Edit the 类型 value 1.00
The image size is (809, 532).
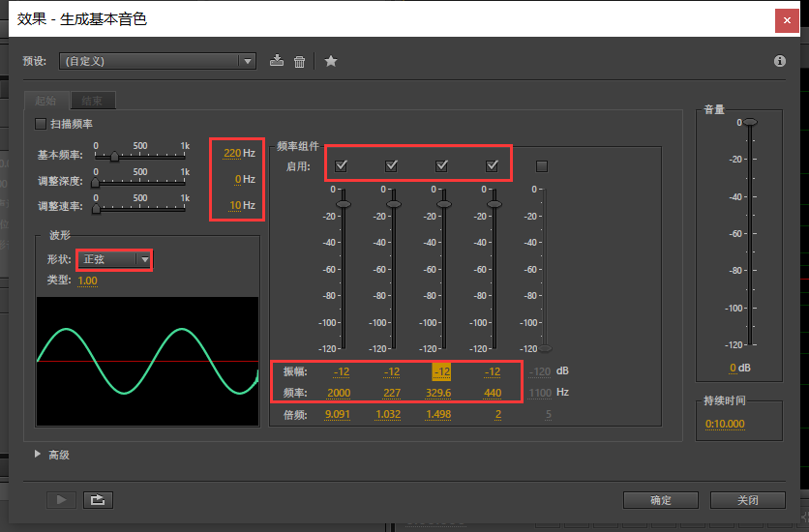87,281
